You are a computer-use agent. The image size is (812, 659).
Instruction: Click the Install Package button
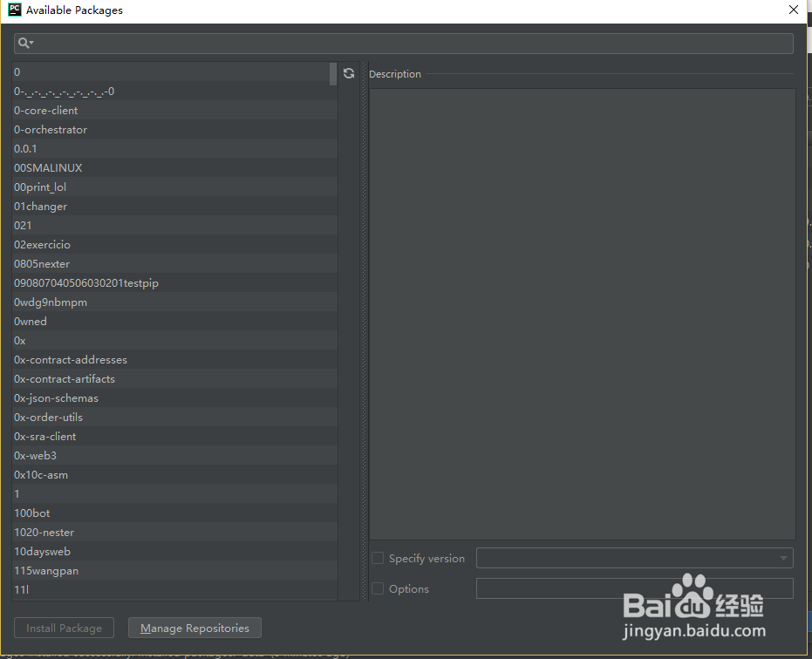click(65, 628)
